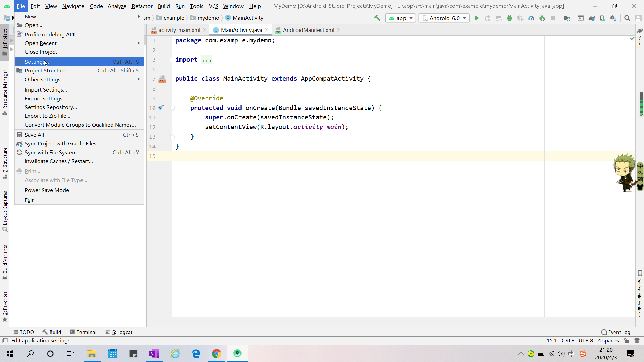This screenshot has height=362, width=644.
Task: Click the editor vertical scrollbar marker
Action: (x=641, y=104)
